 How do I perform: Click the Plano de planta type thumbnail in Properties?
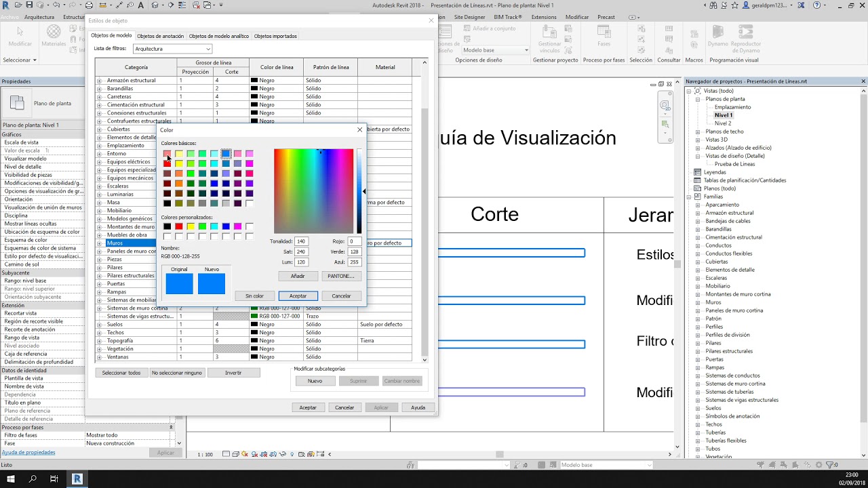17,103
